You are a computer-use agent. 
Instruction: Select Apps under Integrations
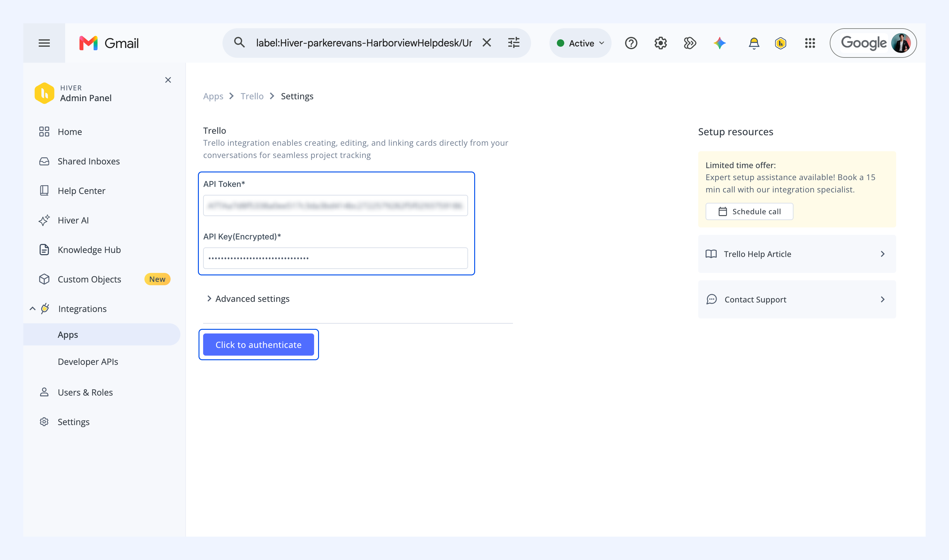[102, 334]
